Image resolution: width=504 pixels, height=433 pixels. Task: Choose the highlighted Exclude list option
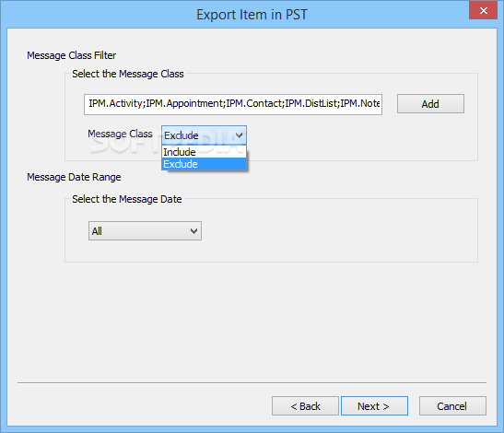205,164
